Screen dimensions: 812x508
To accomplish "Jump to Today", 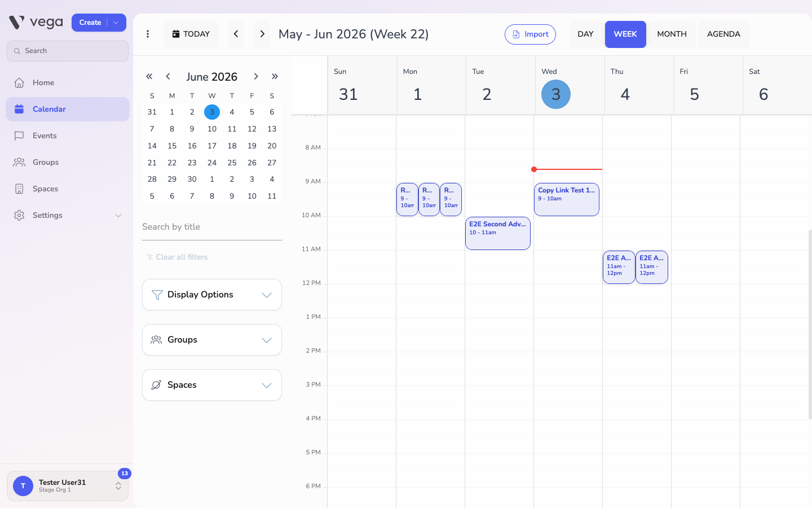I will 191,34.
